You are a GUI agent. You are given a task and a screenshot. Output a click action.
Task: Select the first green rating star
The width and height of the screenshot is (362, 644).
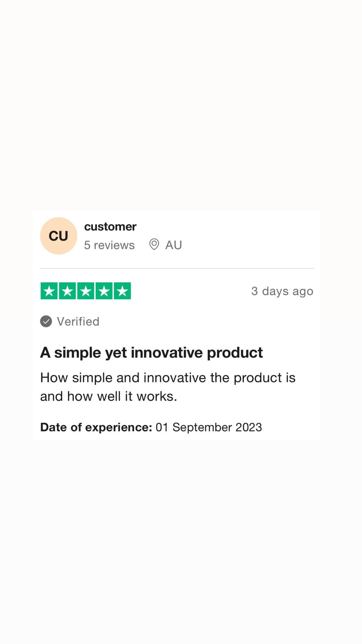pyautogui.click(x=49, y=291)
